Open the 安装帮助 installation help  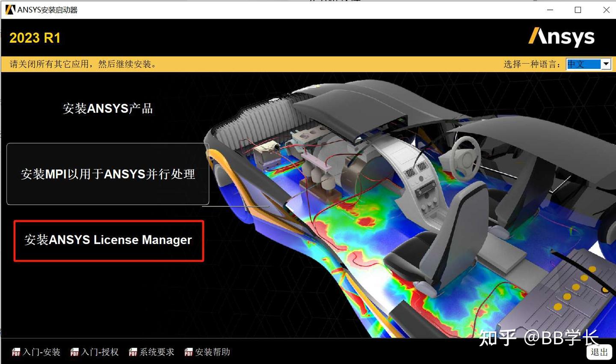click(x=213, y=352)
